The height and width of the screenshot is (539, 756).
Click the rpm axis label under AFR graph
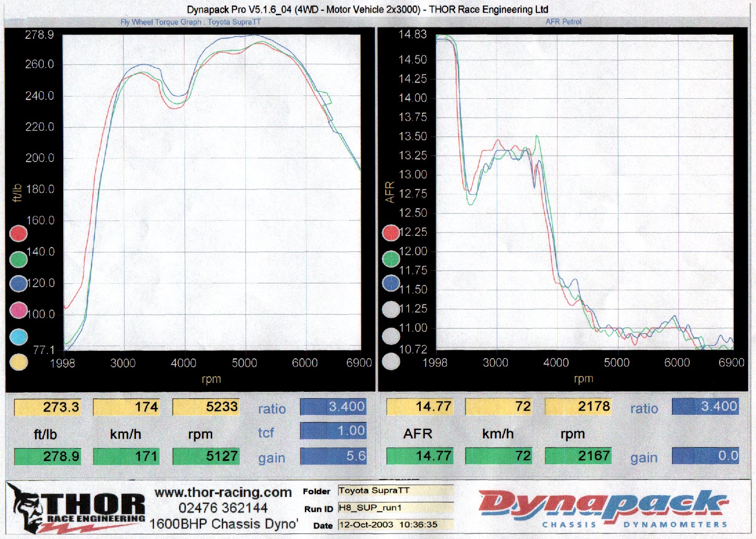click(x=583, y=379)
